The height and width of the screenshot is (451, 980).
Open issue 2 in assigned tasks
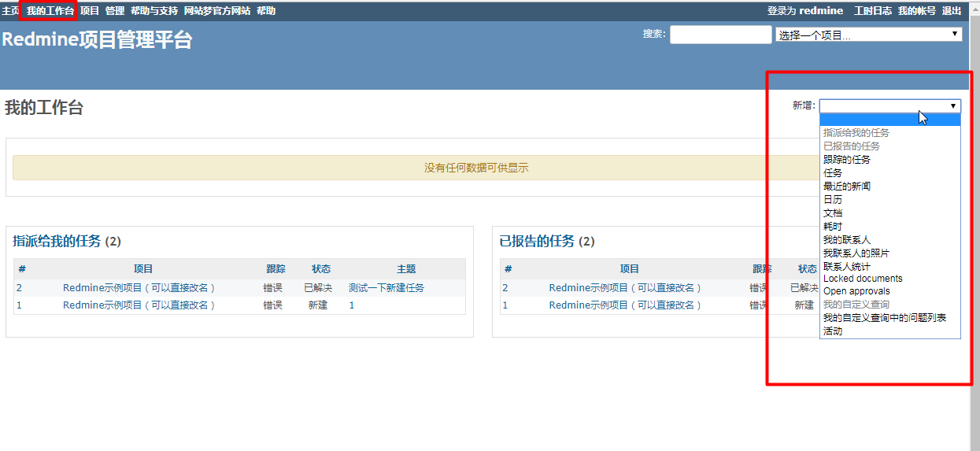pyautogui.click(x=19, y=288)
